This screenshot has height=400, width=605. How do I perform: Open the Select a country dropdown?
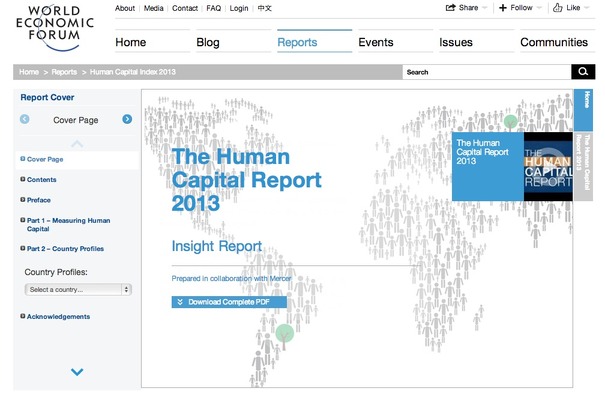pyautogui.click(x=78, y=289)
